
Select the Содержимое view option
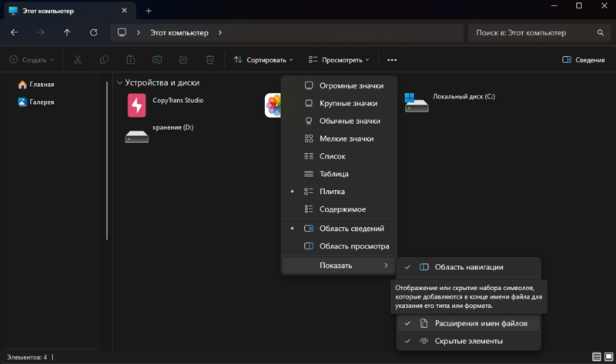coord(340,209)
